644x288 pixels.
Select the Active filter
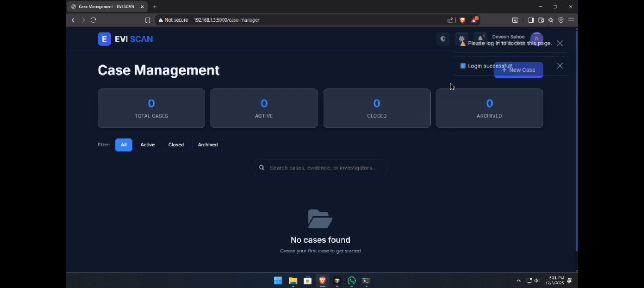tap(147, 145)
